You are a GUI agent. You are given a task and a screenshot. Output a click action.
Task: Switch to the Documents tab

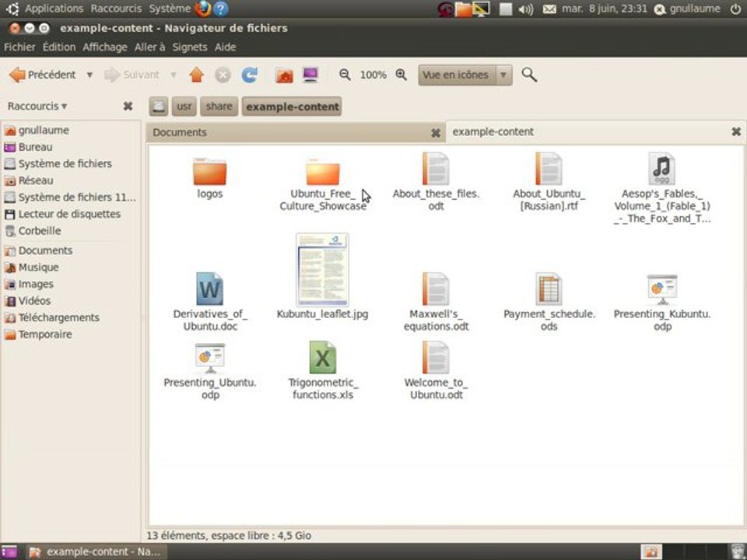point(296,132)
